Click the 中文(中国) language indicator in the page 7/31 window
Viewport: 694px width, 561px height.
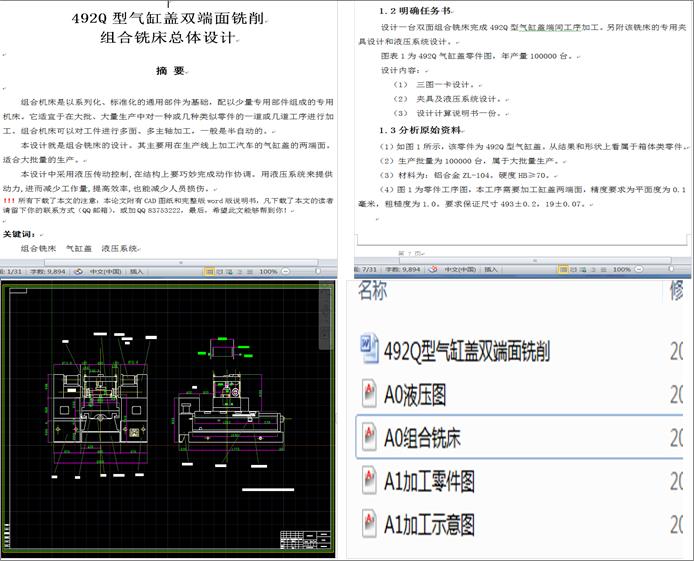click(x=460, y=269)
